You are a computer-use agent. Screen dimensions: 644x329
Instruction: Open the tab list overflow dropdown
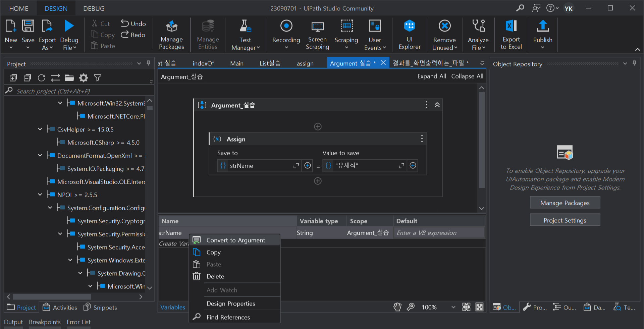click(x=482, y=63)
